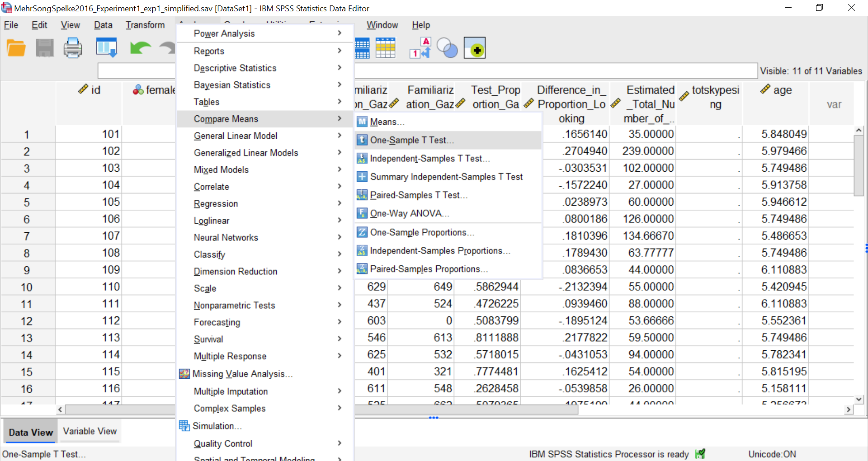
Task: Click the vertical scrollbar down arrow
Action: pyautogui.click(x=859, y=400)
